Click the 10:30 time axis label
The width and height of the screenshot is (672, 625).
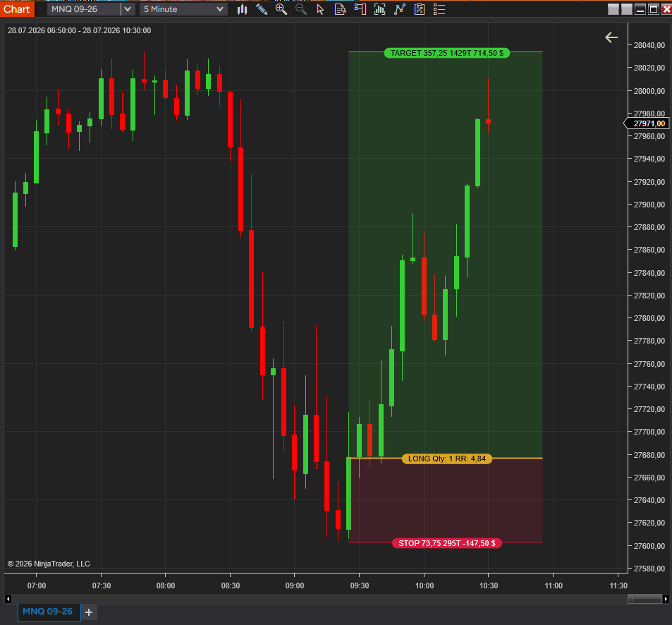[489, 585]
